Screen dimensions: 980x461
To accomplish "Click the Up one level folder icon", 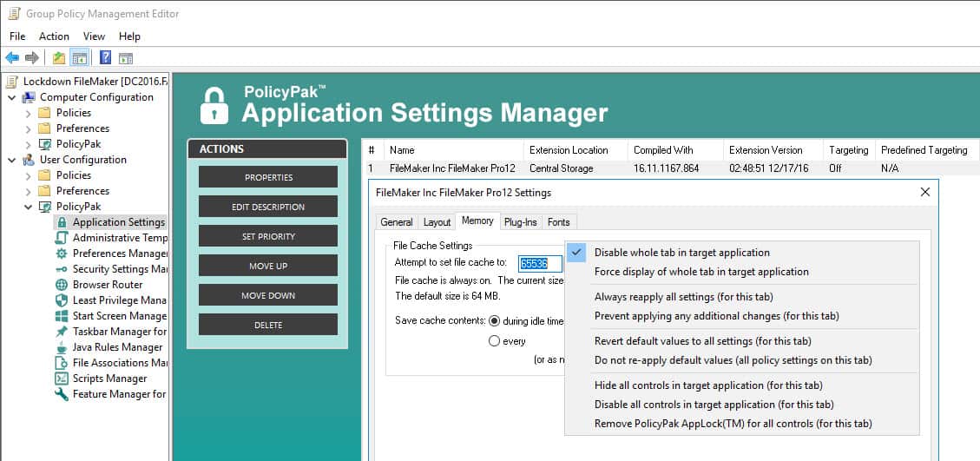I will (59, 58).
